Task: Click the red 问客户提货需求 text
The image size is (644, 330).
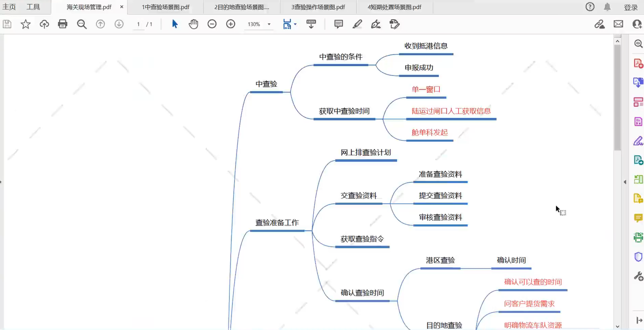Action: pos(529,304)
